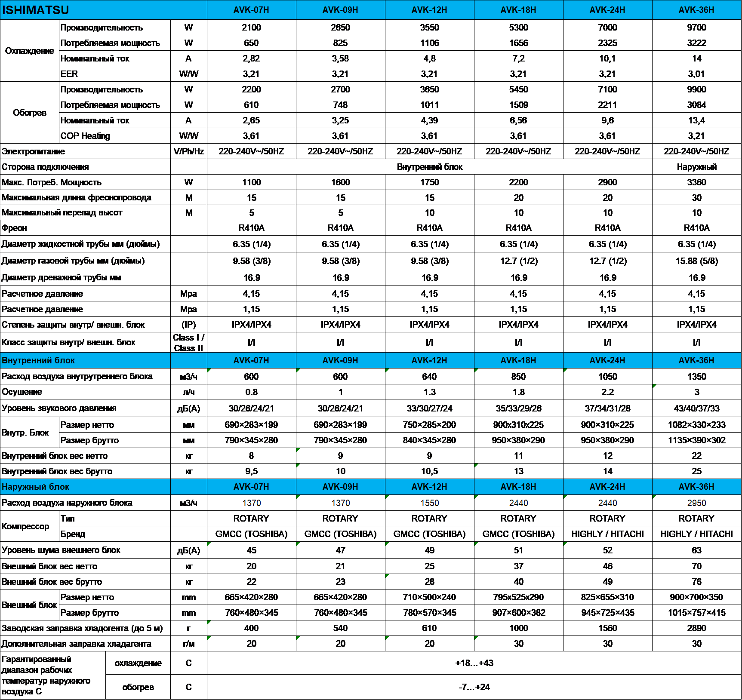Click the blue Внутренний блок section header
Viewport: 742px width, 700px height.
click(x=85, y=360)
